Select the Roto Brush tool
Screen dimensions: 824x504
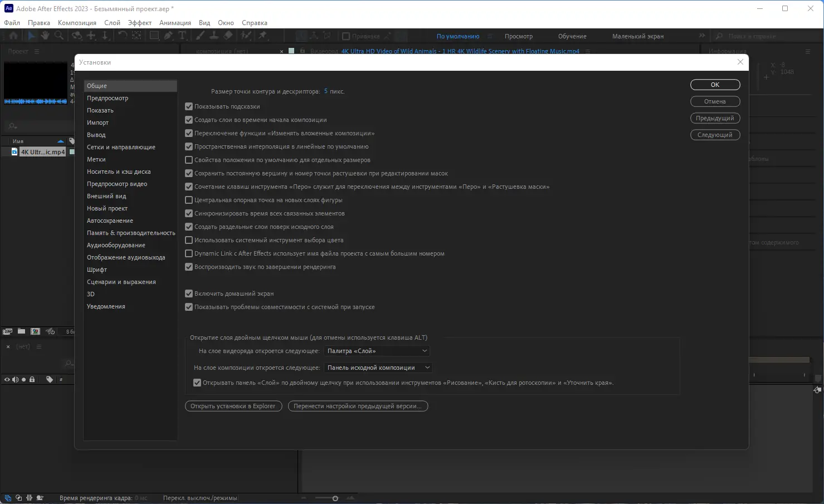coord(246,36)
